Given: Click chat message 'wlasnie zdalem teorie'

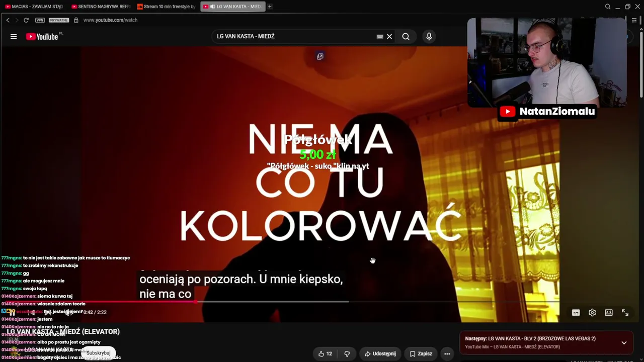Looking at the screenshot, I should 61,304.
